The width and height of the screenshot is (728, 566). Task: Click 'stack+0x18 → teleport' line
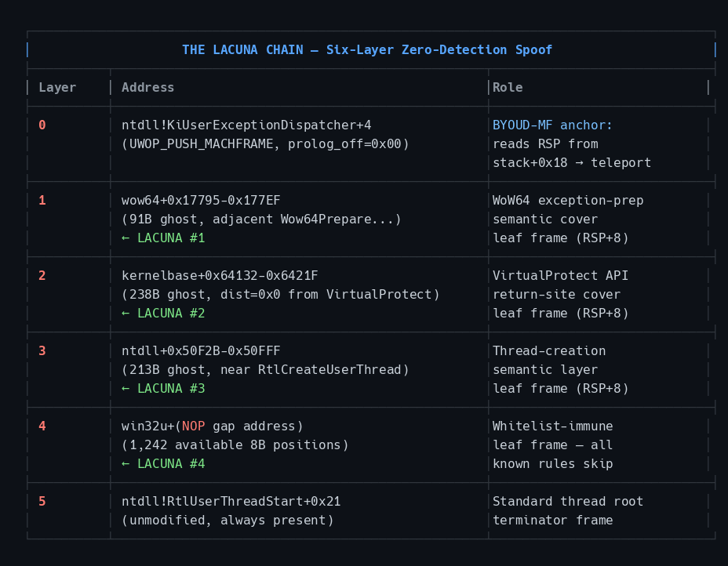[572, 163]
